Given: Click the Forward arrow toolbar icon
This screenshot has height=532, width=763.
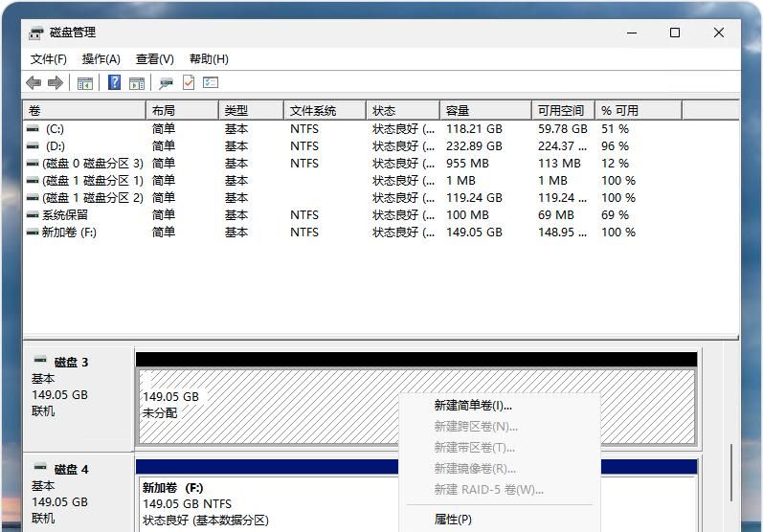Looking at the screenshot, I should click(56, 82).
